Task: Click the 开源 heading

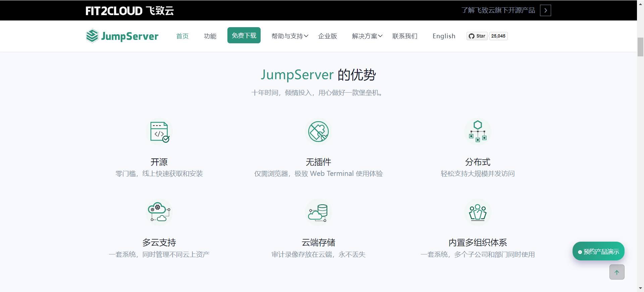Action: 159,162
